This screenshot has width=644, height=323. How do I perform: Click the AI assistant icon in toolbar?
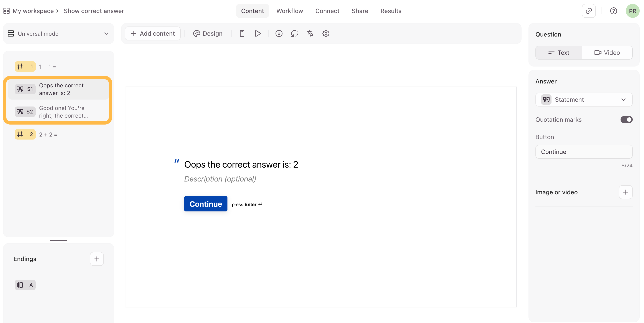click(294, 33)
